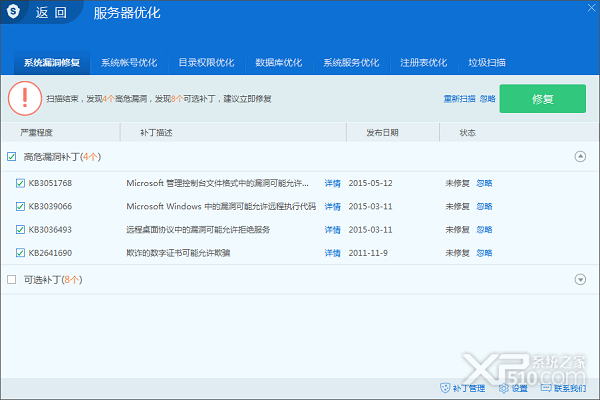Screen dimensions: 600x400
Task: Click the 高危漏洞补丁(4个) group label
Action: [x=62, y=157]
